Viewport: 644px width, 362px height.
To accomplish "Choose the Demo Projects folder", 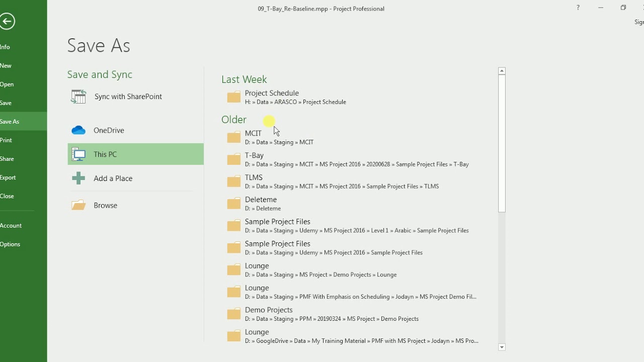I will point(269,310).
